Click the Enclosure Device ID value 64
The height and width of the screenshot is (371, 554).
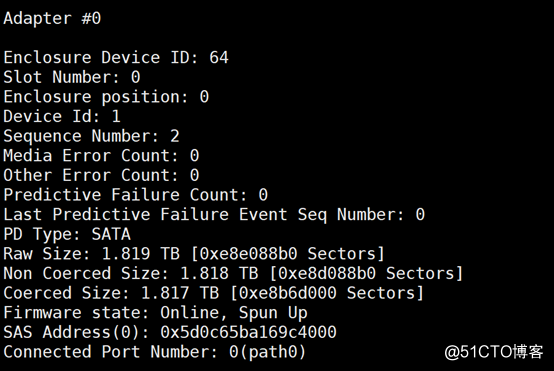[219, 58]
